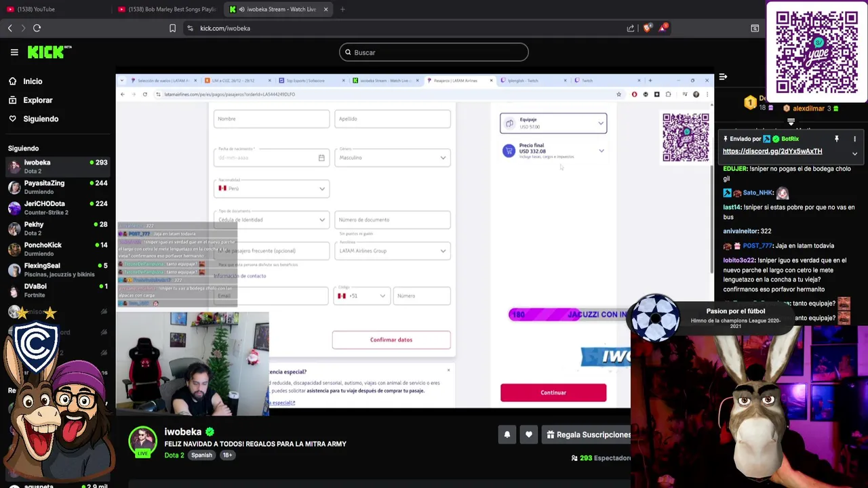Image resolution: width=868 pixels, height=488 pixels.
Task: Click the heart follow button
Action: point(529,434)
